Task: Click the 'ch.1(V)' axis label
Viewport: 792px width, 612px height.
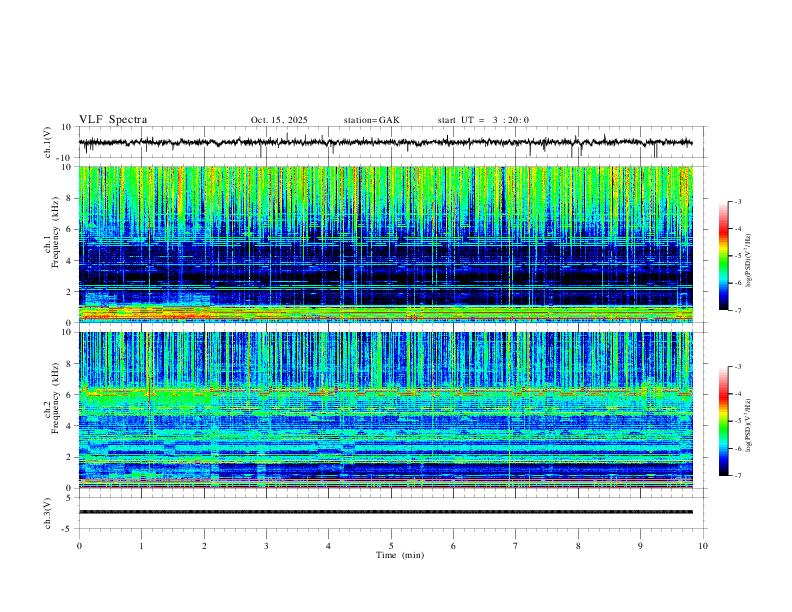Action: tap(48, 142)
